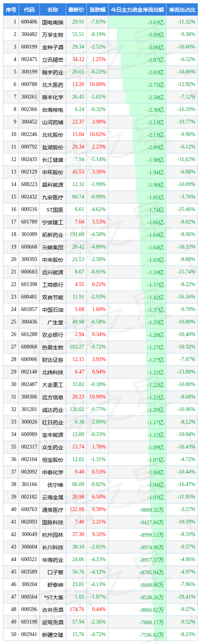
Task: Click the 代码 column header
Action: (x=29, y=9)
